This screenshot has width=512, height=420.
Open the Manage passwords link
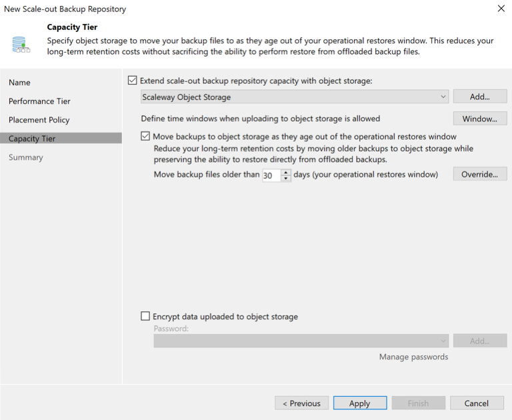click(x=413, y=357)
